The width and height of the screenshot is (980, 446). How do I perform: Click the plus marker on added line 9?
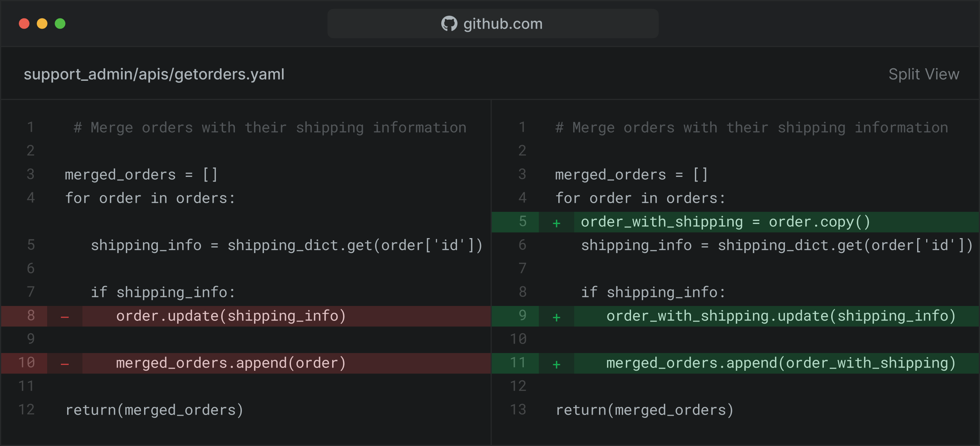[x=556, y=317]
